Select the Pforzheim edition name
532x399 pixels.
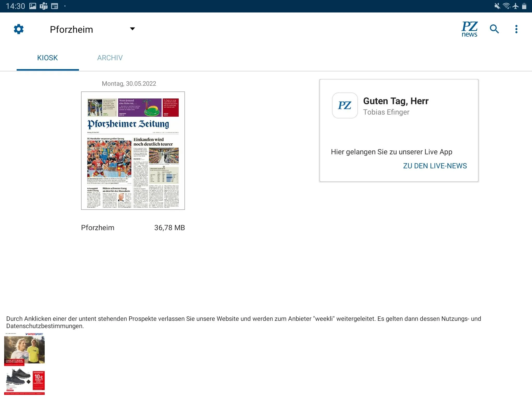(x=71, y=29)
